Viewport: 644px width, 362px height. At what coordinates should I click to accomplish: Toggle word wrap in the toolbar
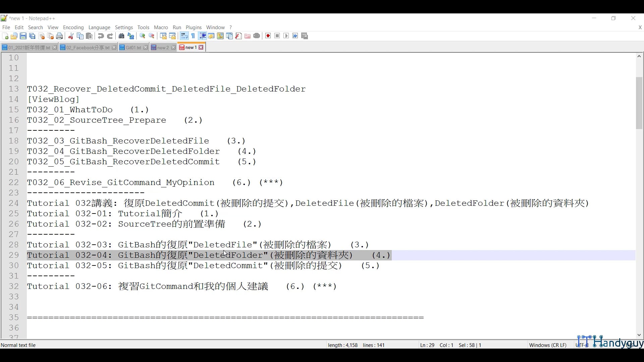[184, 36]
